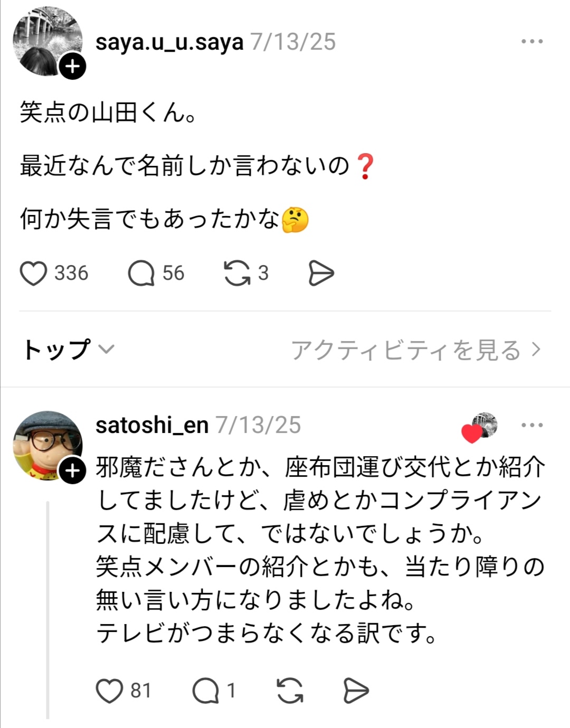
Task: Repost saya.u_u.saya's post
Action: pos(237,273)
